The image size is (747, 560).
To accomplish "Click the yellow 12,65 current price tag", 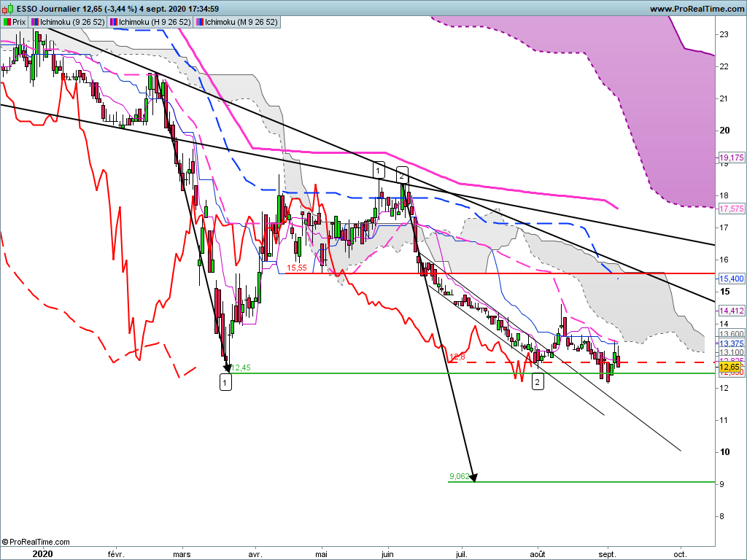I will click(x=729, y=367).
